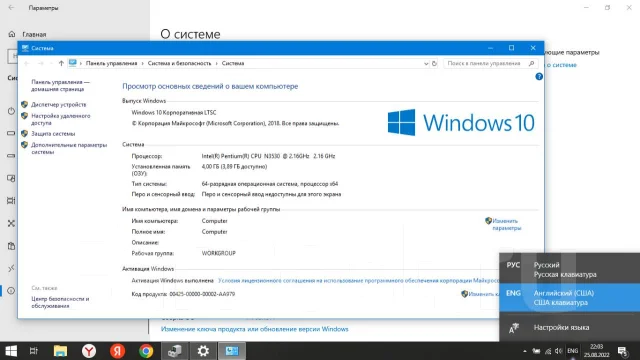Switch to System control panel taskbar button
The image size is (640, 360).
[232, 351]
